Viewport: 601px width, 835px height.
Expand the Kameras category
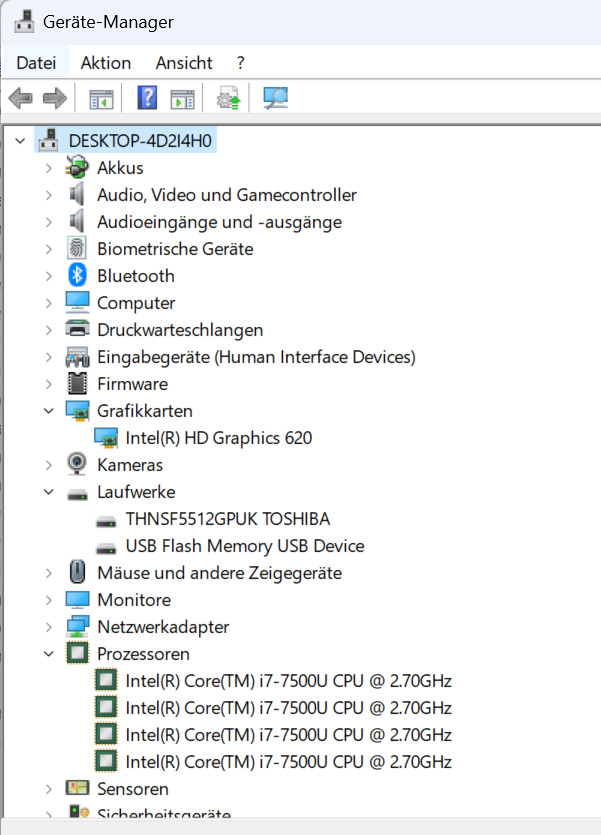[x=49, y=465]
